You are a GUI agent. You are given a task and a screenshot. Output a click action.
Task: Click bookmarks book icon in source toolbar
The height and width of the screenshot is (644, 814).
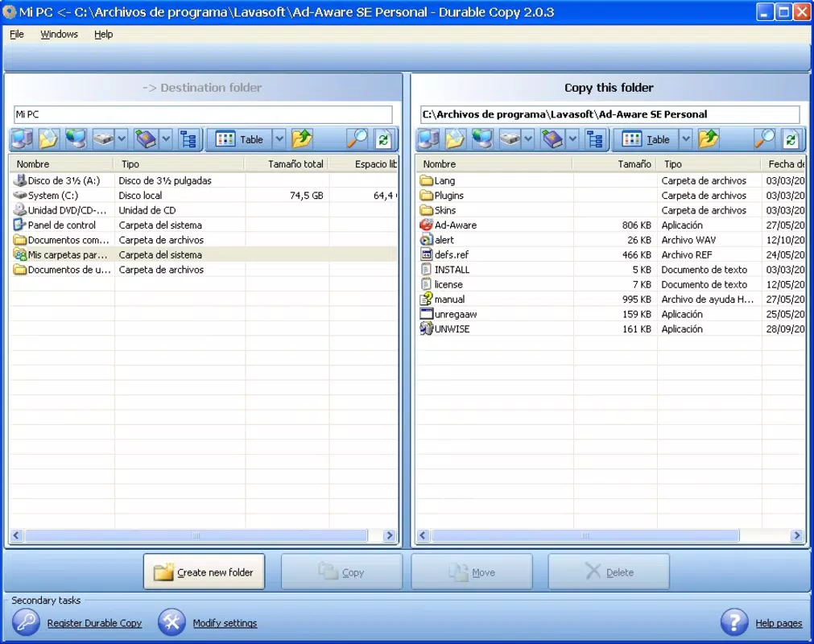(x=553, y=139)
